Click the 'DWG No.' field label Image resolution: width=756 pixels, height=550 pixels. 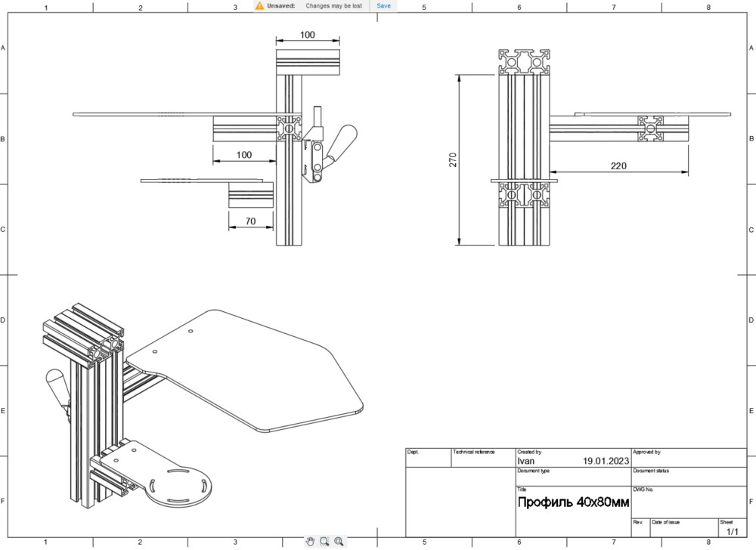643,490
